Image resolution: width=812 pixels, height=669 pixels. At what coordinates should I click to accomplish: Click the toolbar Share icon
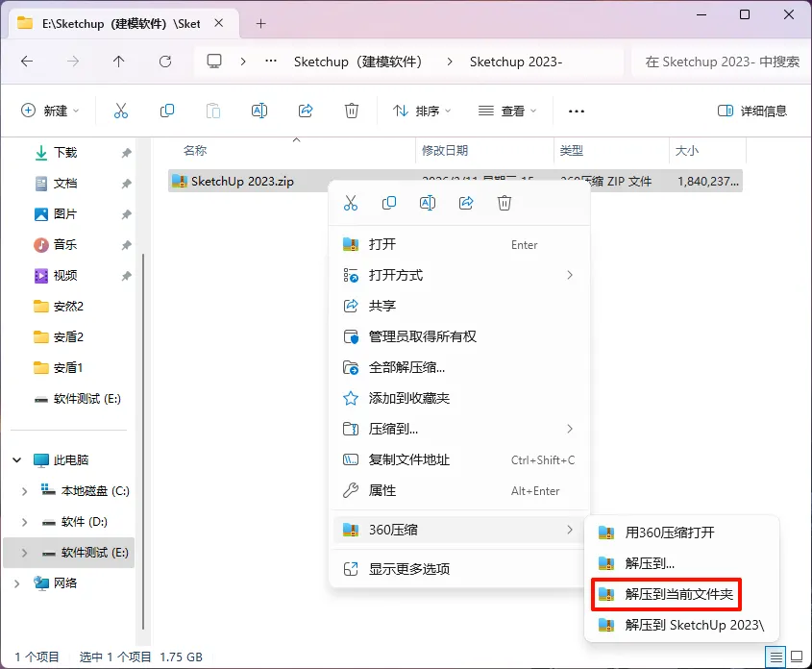tap(306, 111)
